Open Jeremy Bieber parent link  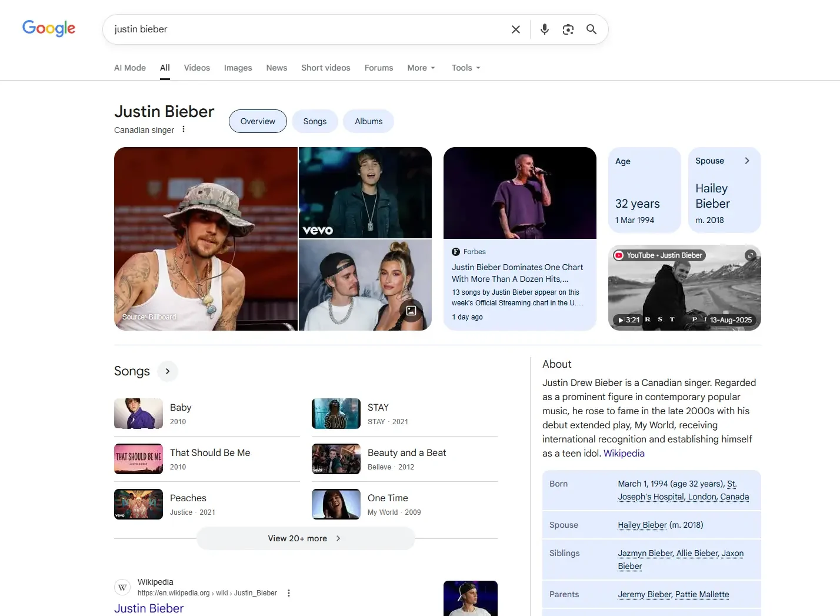pos(644,594)
